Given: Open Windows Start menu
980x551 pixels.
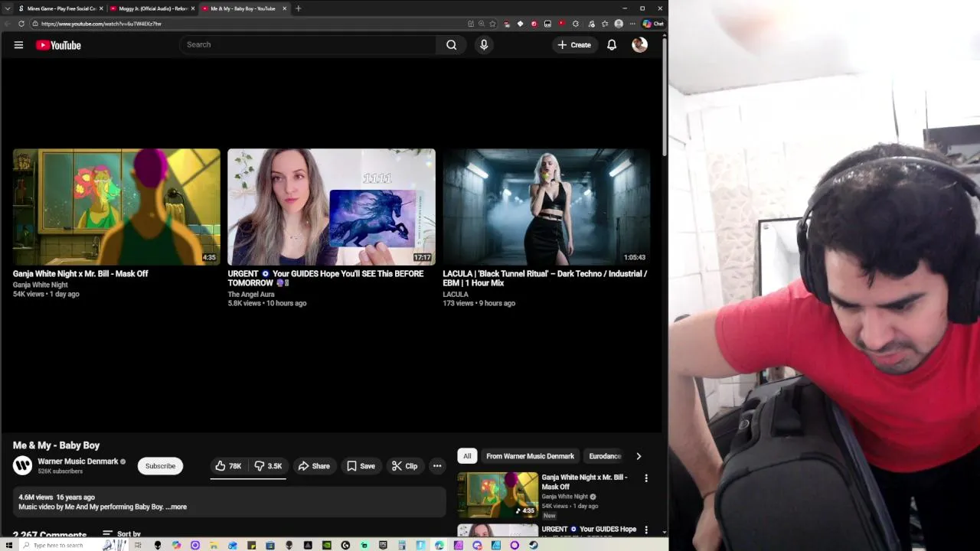Looking at the screenshot, I should point(9,545).
